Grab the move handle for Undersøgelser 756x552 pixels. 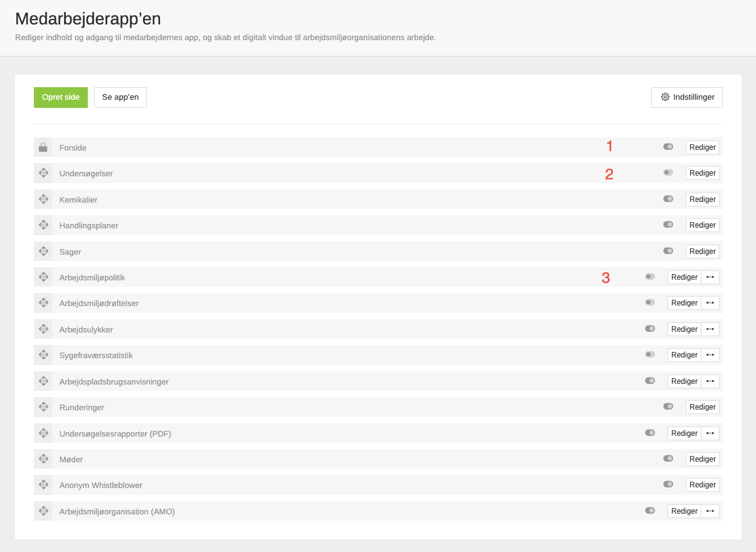[x=43, y=173]
